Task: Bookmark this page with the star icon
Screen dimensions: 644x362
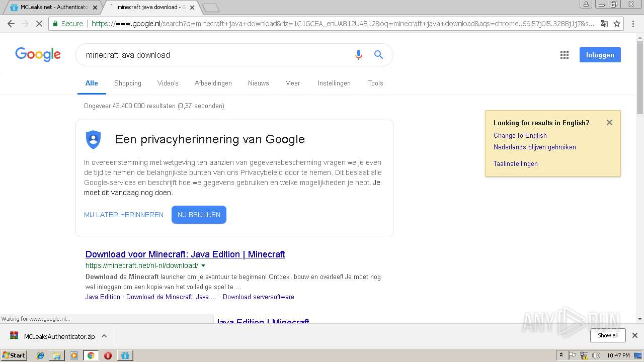Action: [x=617, y=24]
